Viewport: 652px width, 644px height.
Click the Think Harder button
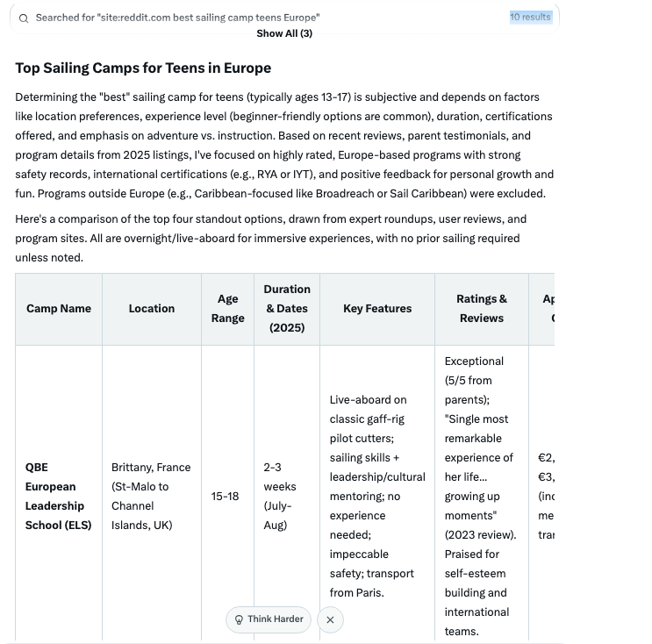pos(269,619)
